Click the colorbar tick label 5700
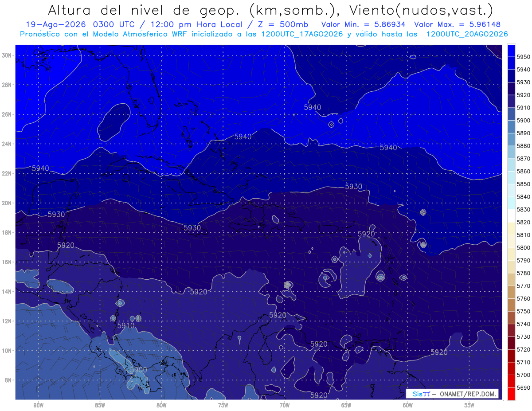This screenshot has width=532, height=411. pyautogui.click(x=523, y=375)
